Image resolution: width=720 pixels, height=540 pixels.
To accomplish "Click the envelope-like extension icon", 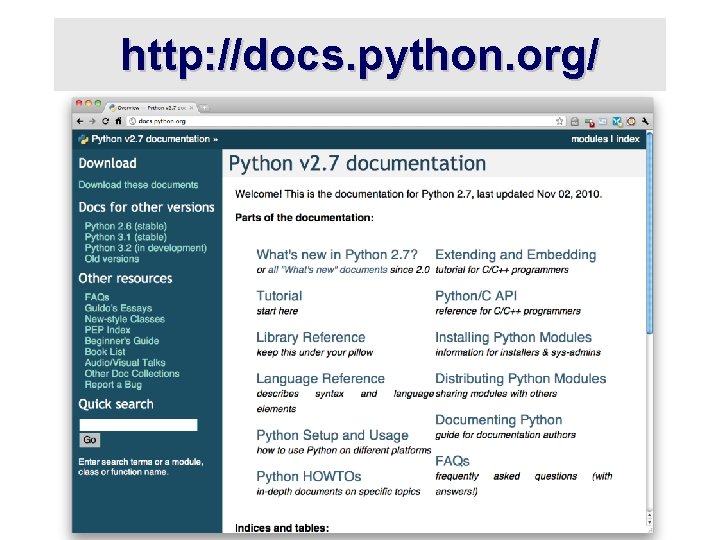I will click(603, 121).
